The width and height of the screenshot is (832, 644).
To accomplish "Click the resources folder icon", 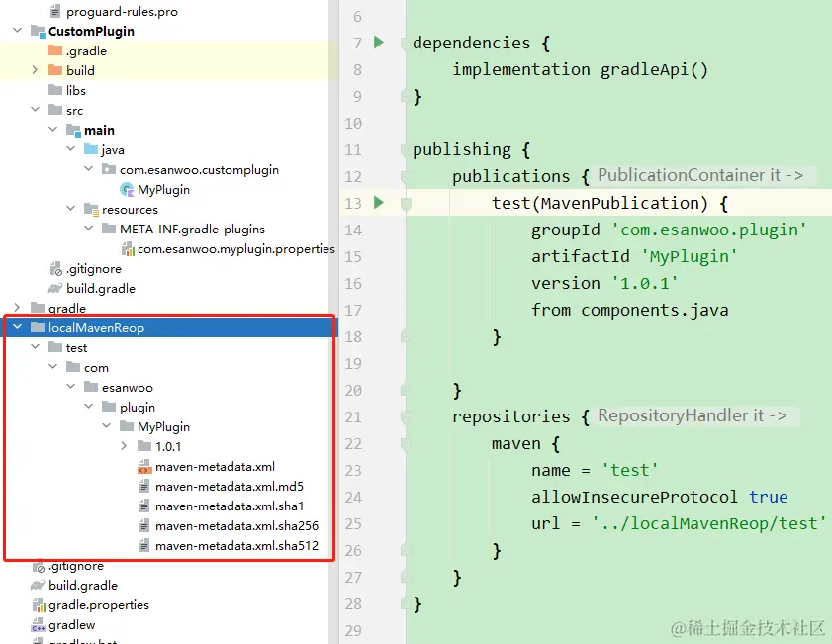I will tap(91, 210).
